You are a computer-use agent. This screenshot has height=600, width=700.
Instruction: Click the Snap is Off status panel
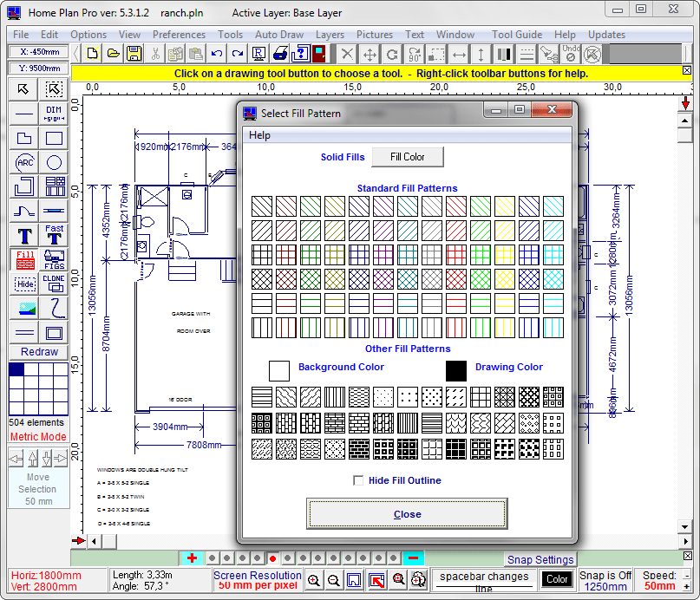pyautogui.click(x=605, y=580)
